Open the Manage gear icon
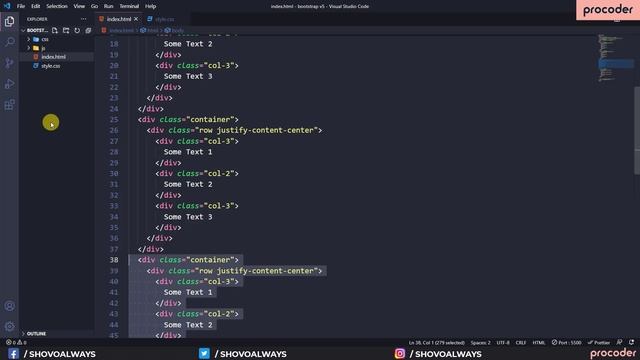Image resolution: width=640 pixels, height=360 pixels. pyautogui.click(x=9, y=326)
